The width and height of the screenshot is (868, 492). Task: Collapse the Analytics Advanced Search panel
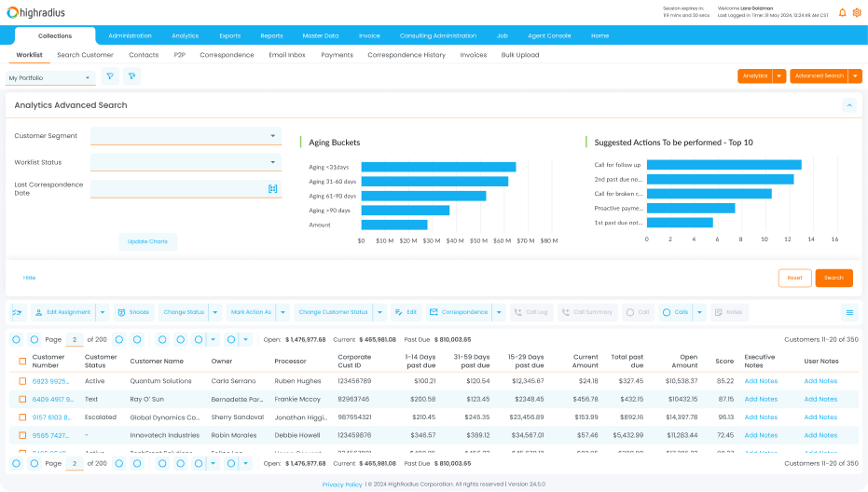[849, 105]
